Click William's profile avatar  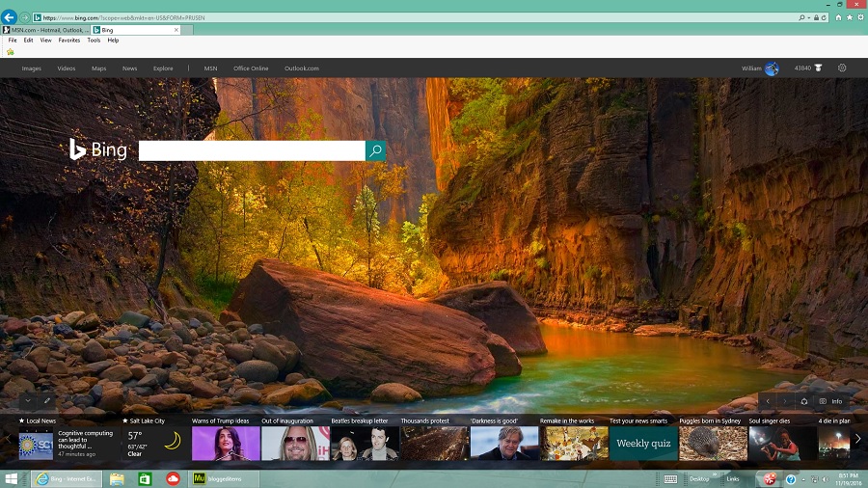(772, 68)
